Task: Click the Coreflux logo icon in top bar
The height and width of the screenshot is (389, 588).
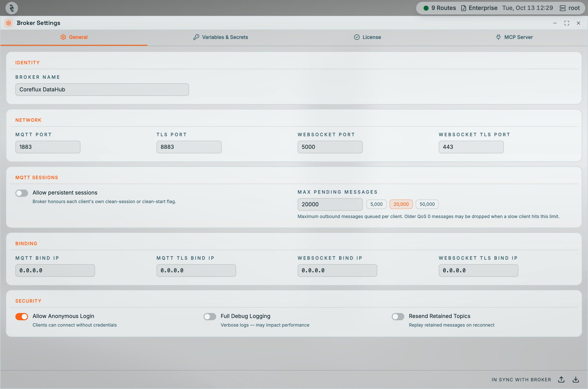Action: tap(12, 8)
